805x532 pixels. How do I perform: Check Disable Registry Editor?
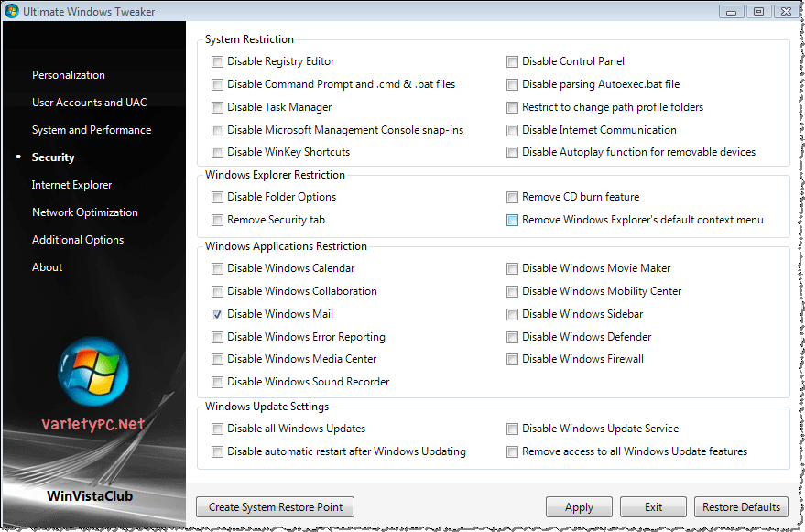click(218, 61)
